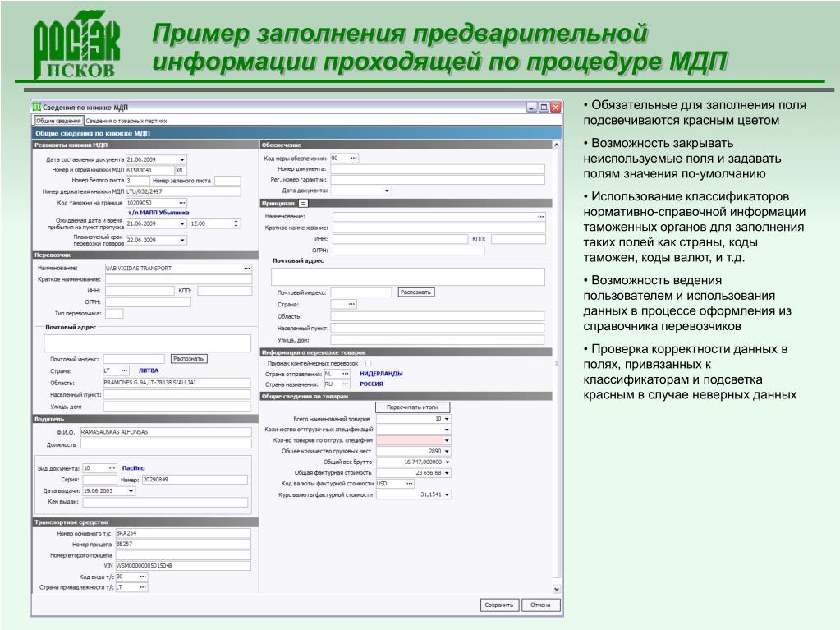840x630 pixels.
Task: Open Общее количество грузовых мест dropdown
Action: pos(447,451)
